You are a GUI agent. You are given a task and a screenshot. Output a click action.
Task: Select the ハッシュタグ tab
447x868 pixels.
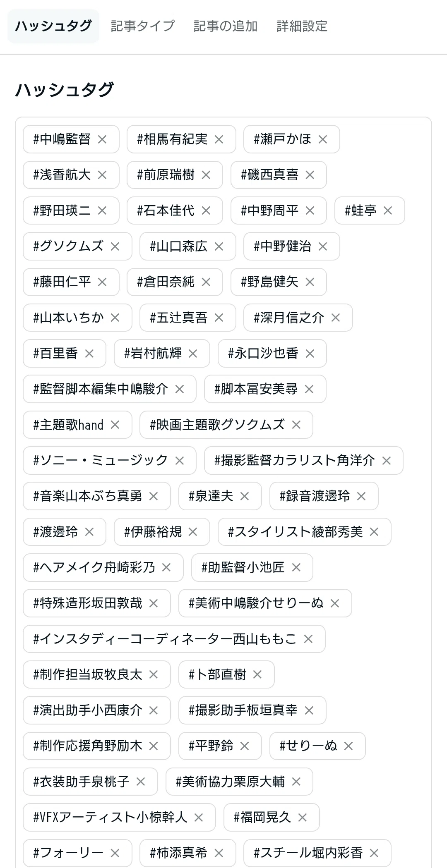(x=53, y=26)
